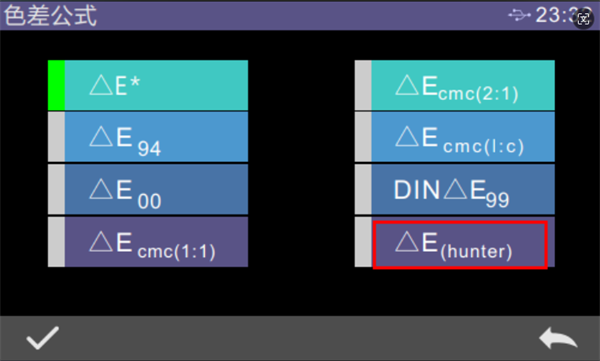Screen dimensions: 600x361
Task: Toggle the indicator beside DIN△E99
Action: coord(363,189)
